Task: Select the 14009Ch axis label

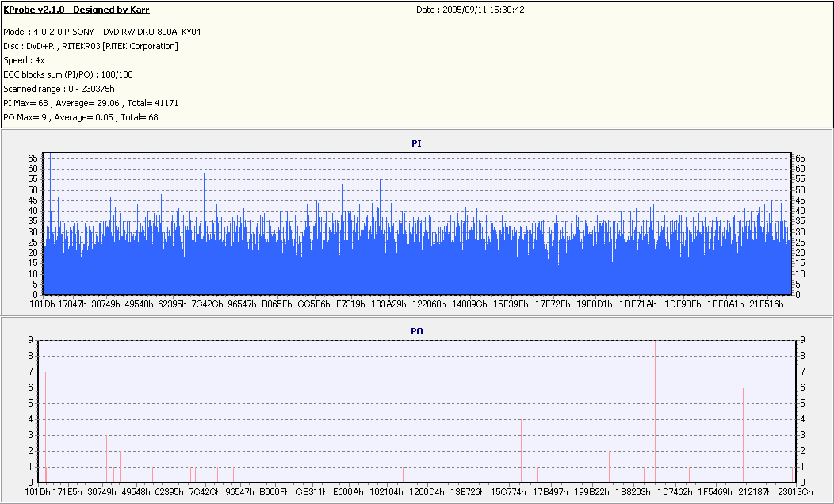Action: click(x=469, y=304)
